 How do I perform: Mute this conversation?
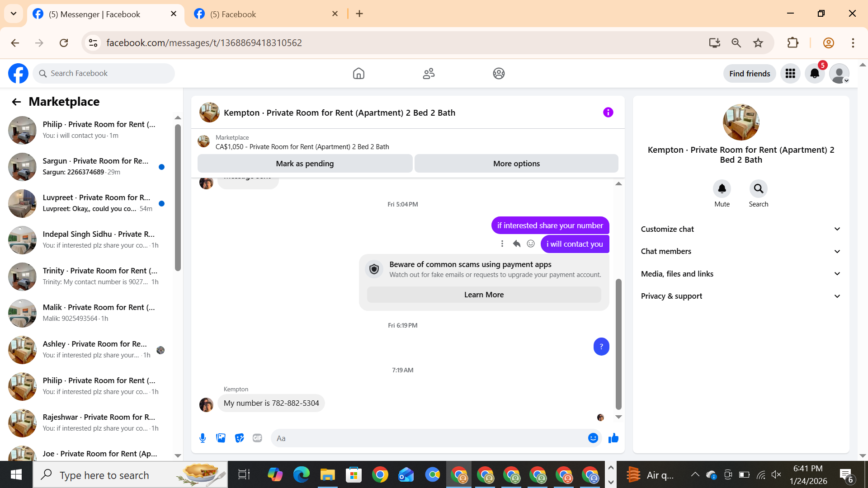pyautogui.click(x=722, y=189)
